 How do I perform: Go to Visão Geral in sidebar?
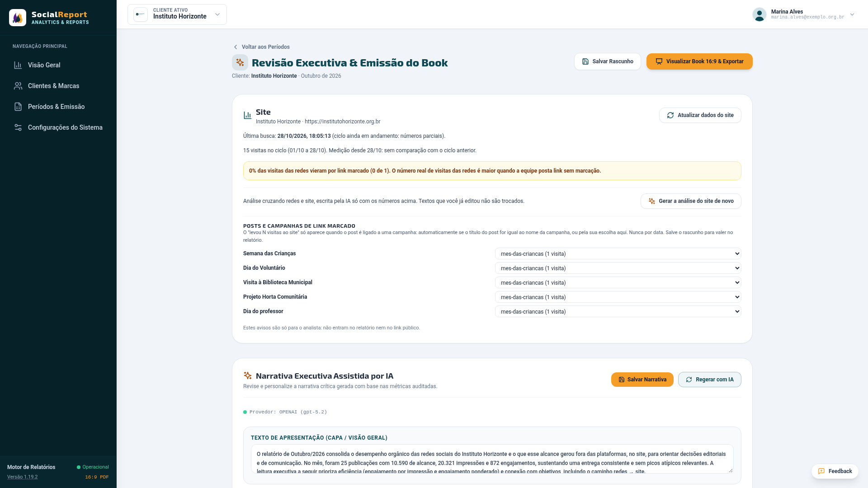click(58, 65)
